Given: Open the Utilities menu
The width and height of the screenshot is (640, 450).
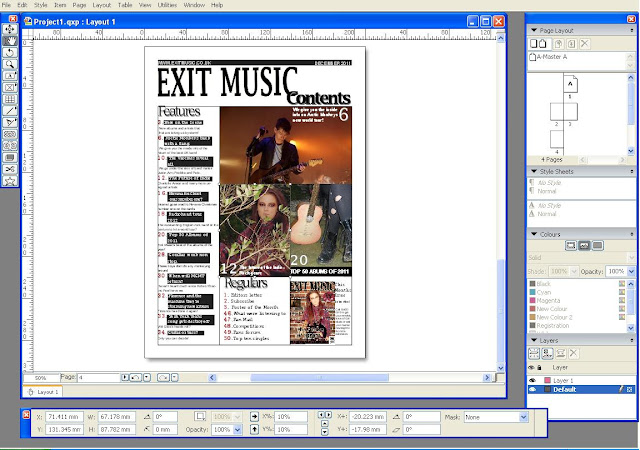Looking at the screenshot, I should coord(167,5).
